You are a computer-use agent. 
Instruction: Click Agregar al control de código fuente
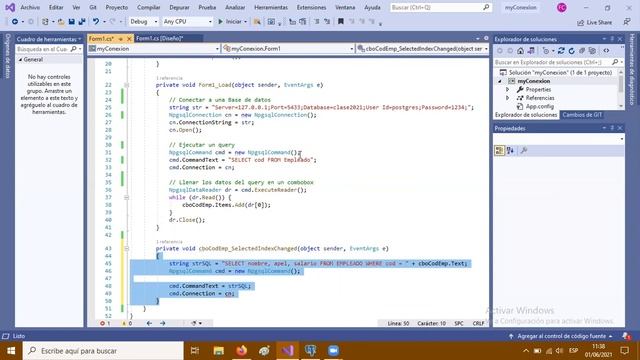561,336
